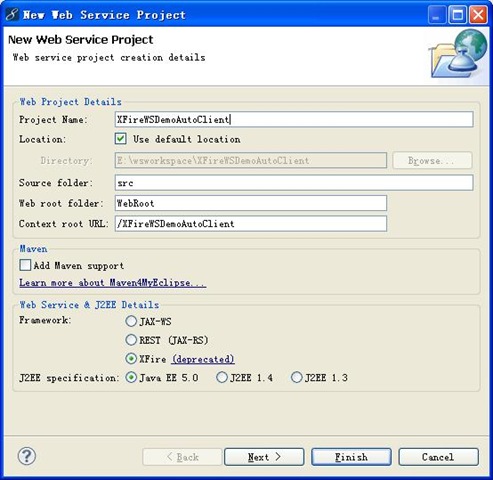Open the Learn more about Maven4MyEclipse link
Screen dimensions: 493x480
[113, 283]
